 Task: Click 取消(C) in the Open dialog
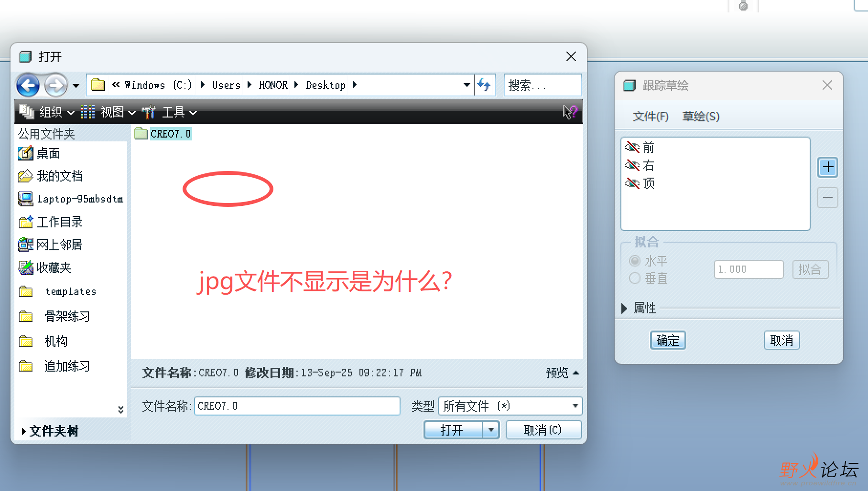click(x=543, y=430)
